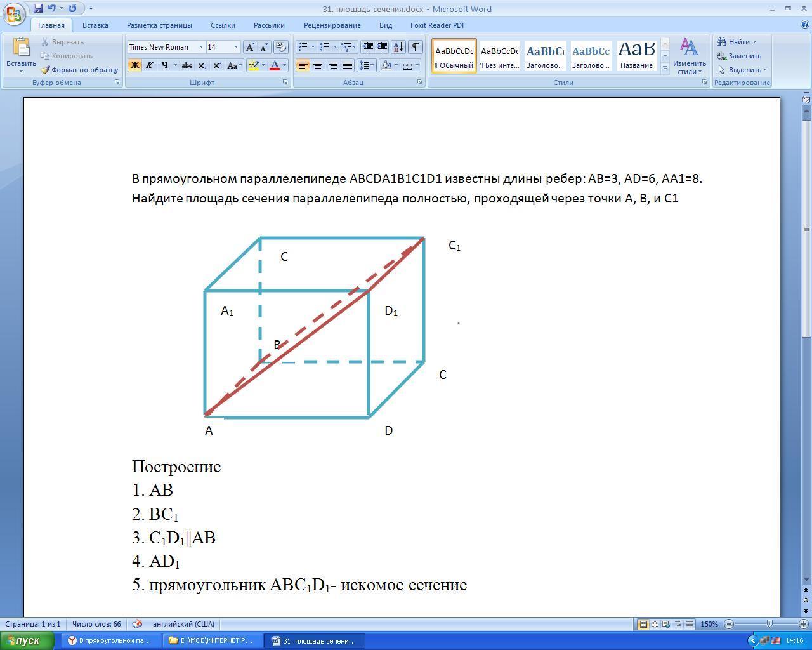Image resolution: width=812 pixels, height=650 pixels.
Task: Switch to the Вставка ribbon tab
Action: click(x=95, y=25)
